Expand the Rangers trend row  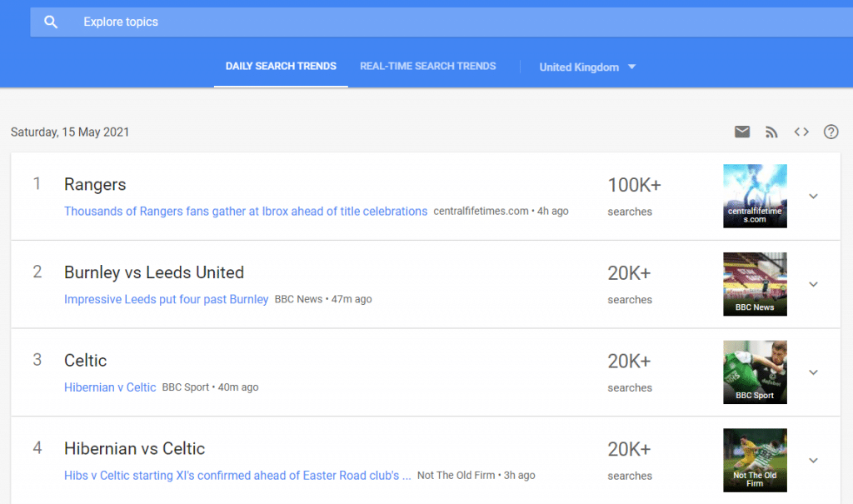(814, 197)
